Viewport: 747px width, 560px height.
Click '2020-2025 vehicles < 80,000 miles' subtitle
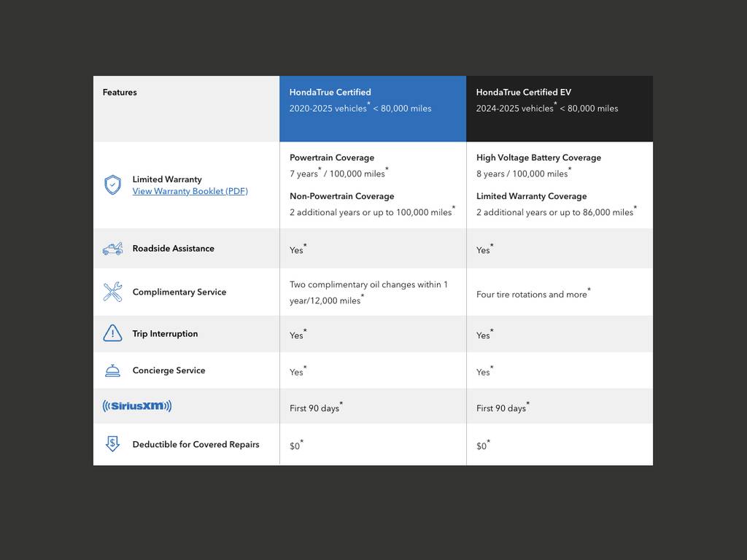click(x=360, y=108)
